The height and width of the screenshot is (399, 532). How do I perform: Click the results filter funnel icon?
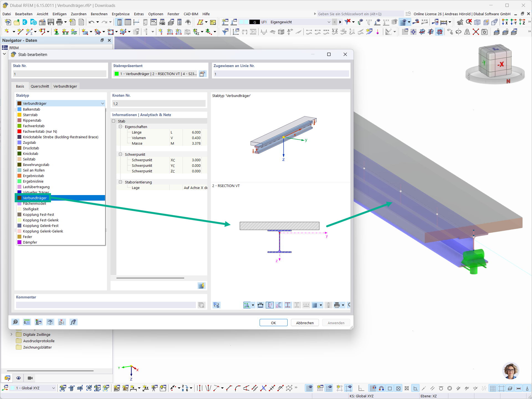[225, 32]
